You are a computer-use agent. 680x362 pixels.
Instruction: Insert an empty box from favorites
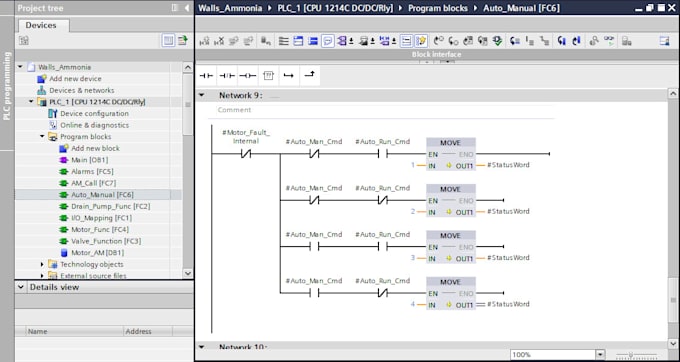point(268,76)
